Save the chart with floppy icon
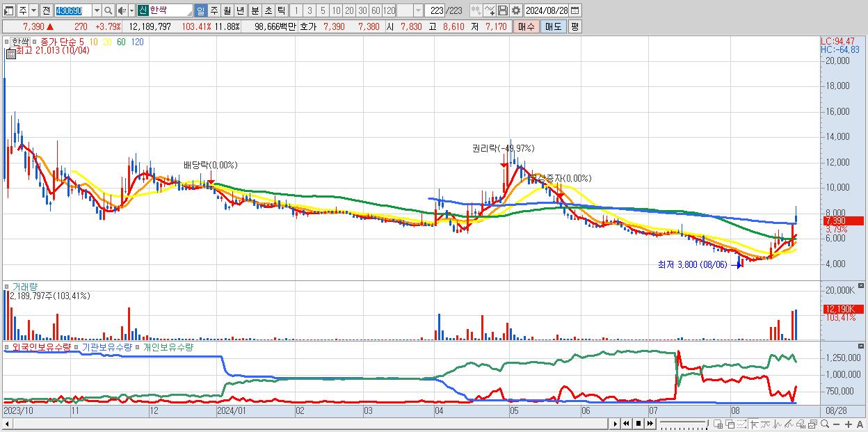This screenshot has width=868, height=432. pyautogui.click(x=502, y=10)
